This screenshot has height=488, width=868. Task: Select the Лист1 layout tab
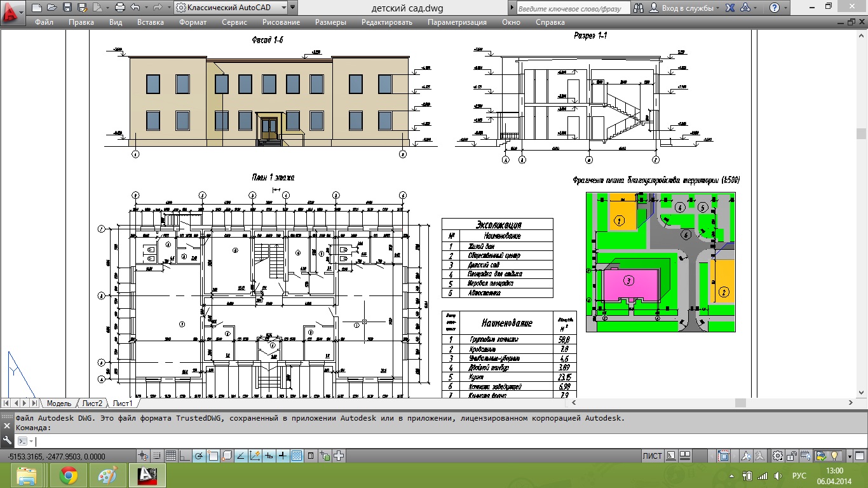tap(123, 403)
